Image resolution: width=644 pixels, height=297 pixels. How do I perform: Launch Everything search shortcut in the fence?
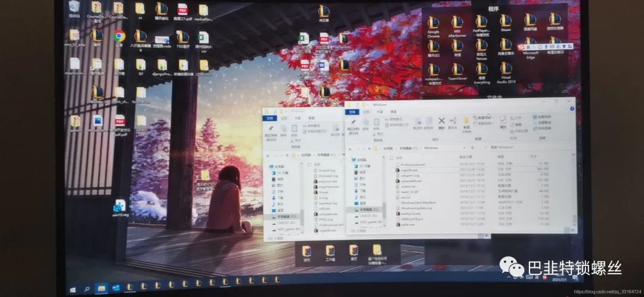tap(481, 73)
